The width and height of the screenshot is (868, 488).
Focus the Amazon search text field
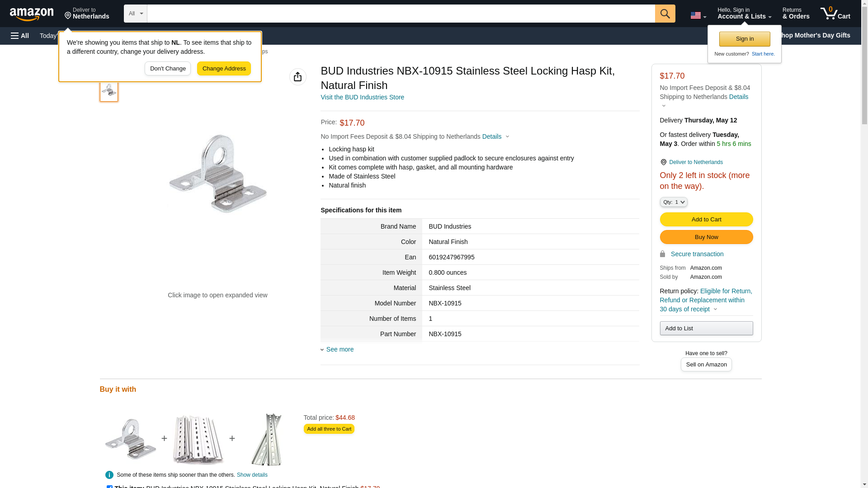[x=401, y=14]
